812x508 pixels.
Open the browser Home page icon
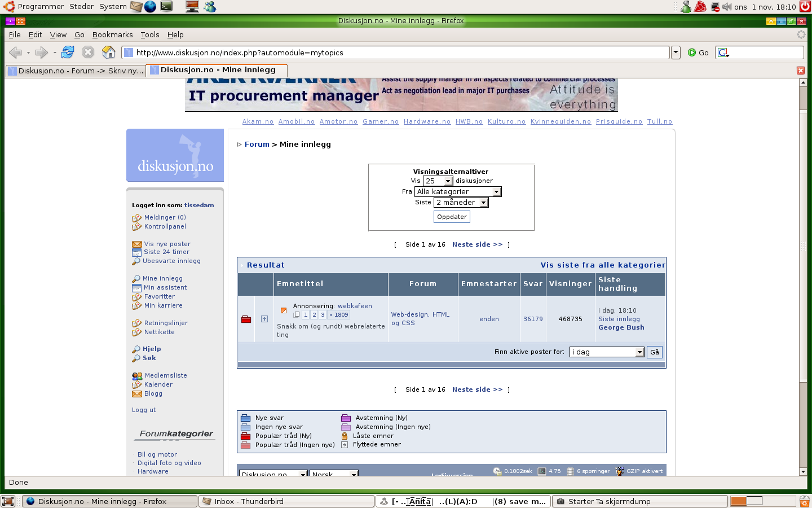coord(109,52)
